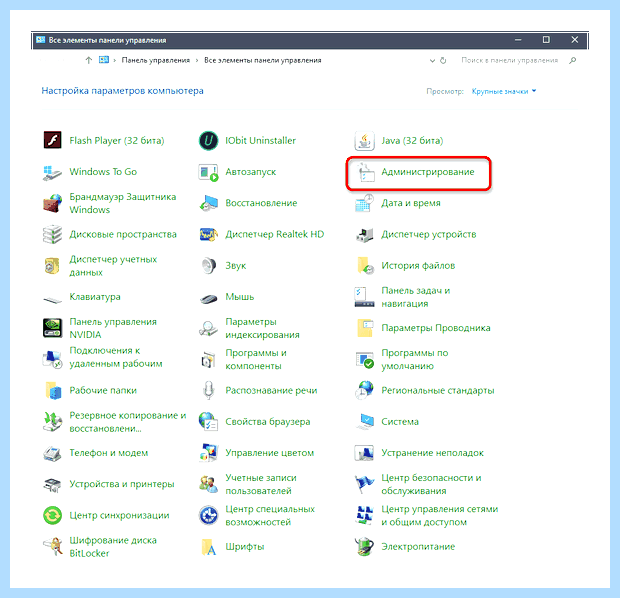Screen dimensions: 620x598
Task: Click the Панель управления breadcrumb
Action: pos(155,61)
